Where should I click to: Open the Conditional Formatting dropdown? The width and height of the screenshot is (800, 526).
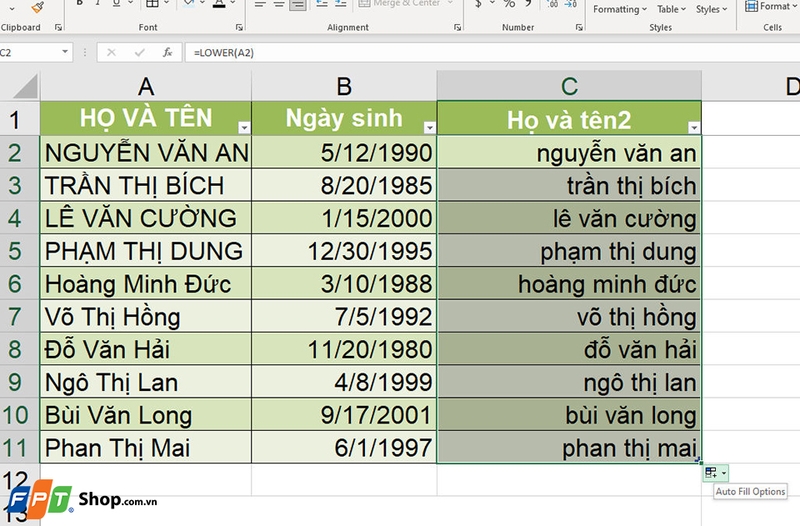(x=620, y=9)
